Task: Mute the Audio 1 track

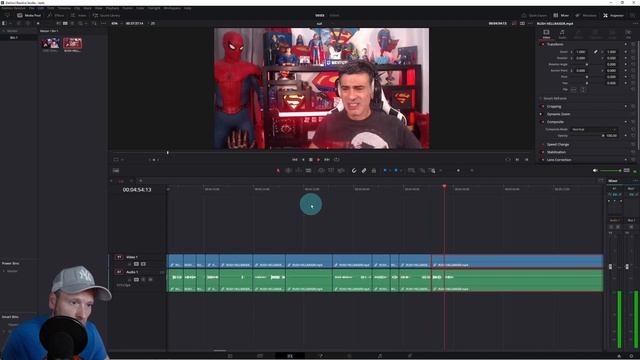Action: click(150, 279)
